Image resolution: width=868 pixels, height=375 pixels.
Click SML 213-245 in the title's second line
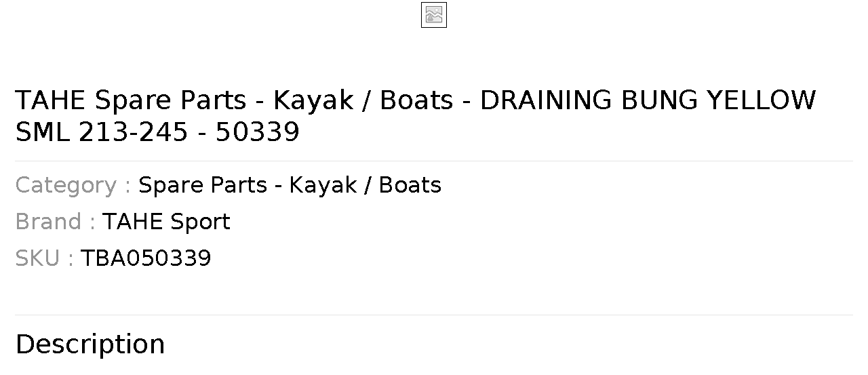[101, 132]
